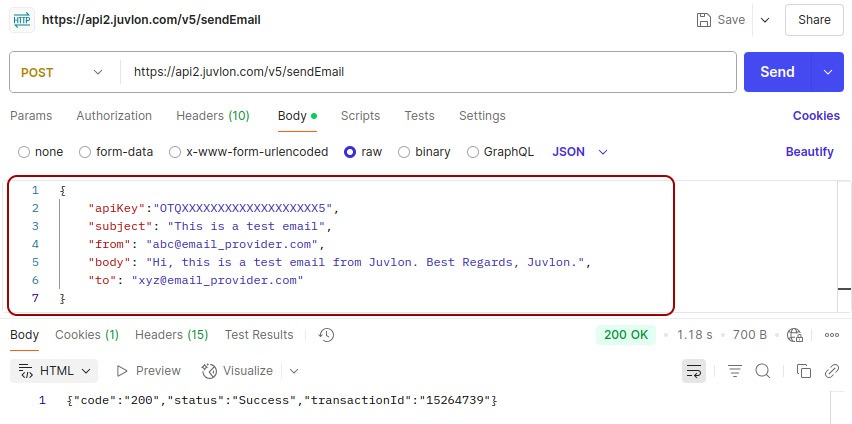Open the response history clock icon
Viewport: 852px width, 424px height.
pyautogui.click(x=326, y=335)
